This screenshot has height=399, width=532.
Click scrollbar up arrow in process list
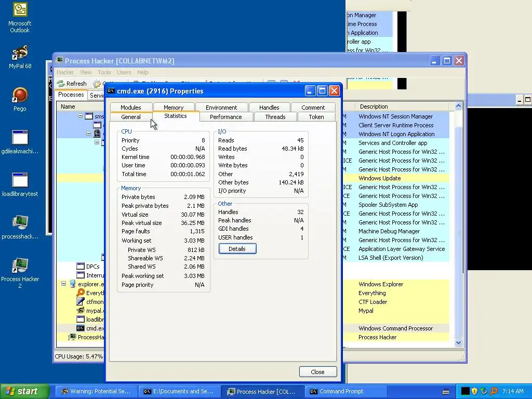458,106
